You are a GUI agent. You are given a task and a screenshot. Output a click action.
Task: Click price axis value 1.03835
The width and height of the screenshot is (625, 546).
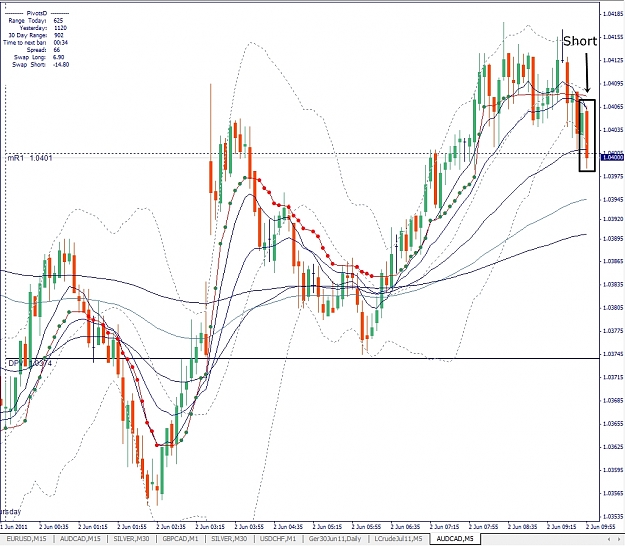613,284
